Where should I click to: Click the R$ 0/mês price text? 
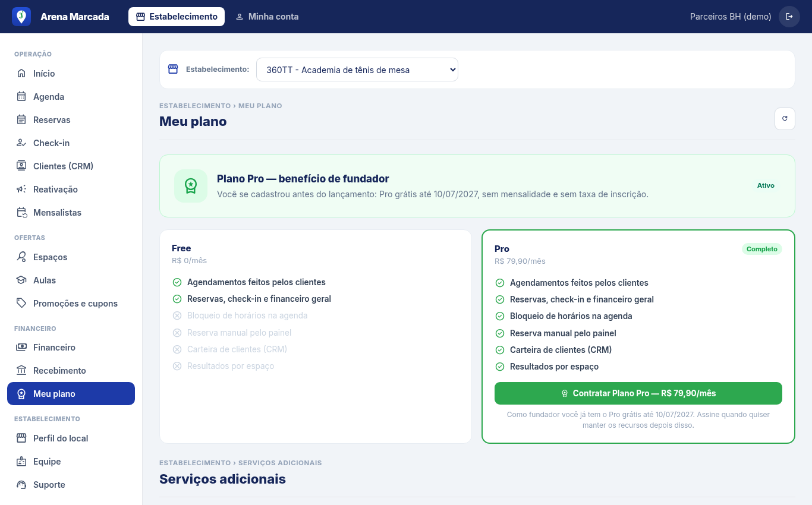point(189,261)
